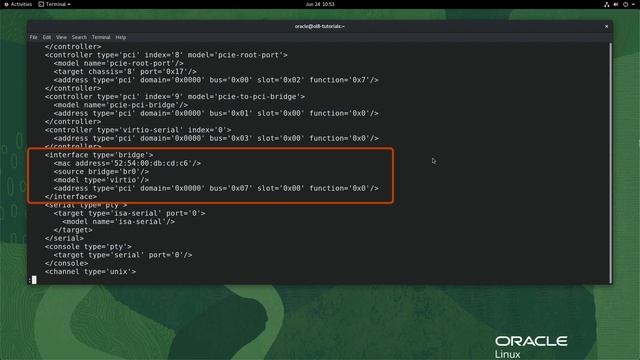This screenshot has height=360, width=640.
Task: Click the date and time clock
Action: [x=320, y=4]
